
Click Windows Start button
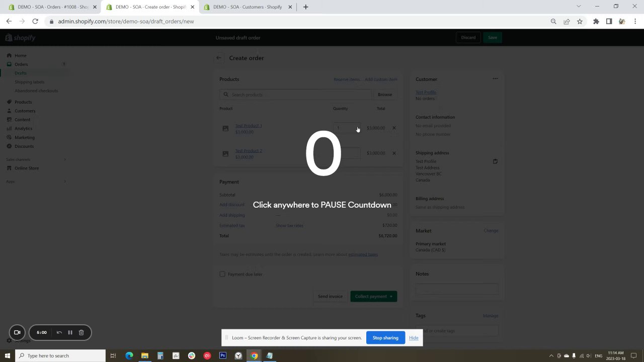(8, 355)
